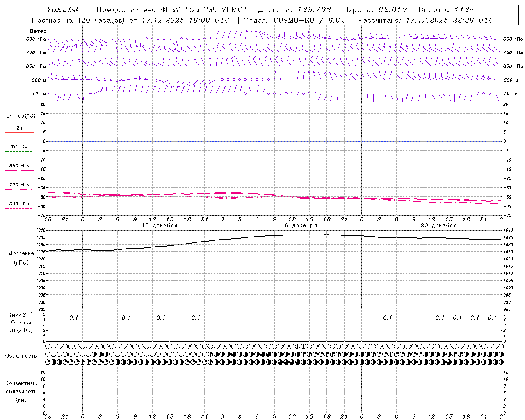This screenshot has width=525, height=420.
Task: Click the (гПа) unit label under Давление
Action: pyautogui.click(x=21, y=262)
